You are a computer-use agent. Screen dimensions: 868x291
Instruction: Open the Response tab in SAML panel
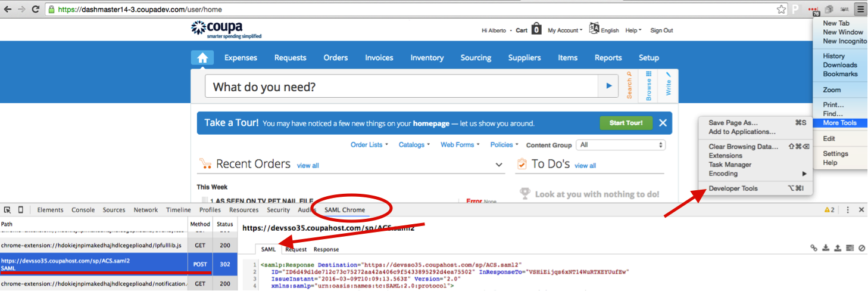tap(326, 249)
